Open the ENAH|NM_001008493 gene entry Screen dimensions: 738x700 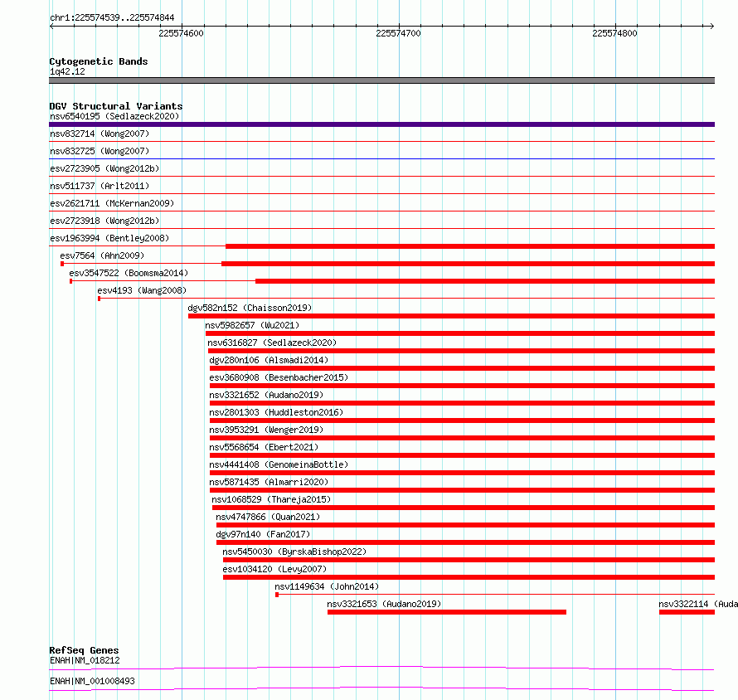coord(92,681)
